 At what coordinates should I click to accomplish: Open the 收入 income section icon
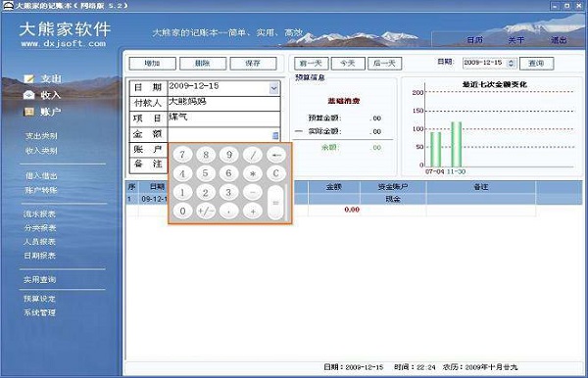(x=29, y=95)
